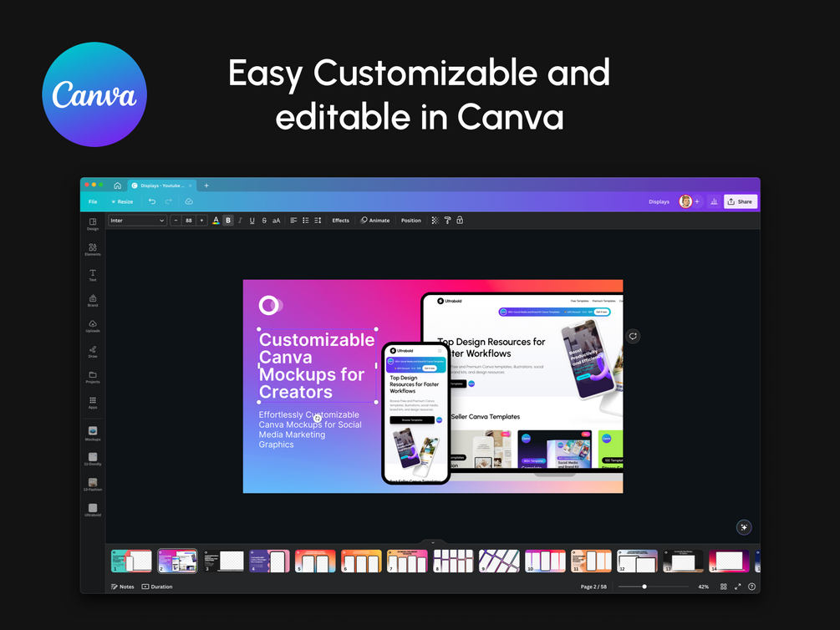Enter fullscreen present mode
The width and height of the screenshot is (840, 630).
[x=738, y=587]
